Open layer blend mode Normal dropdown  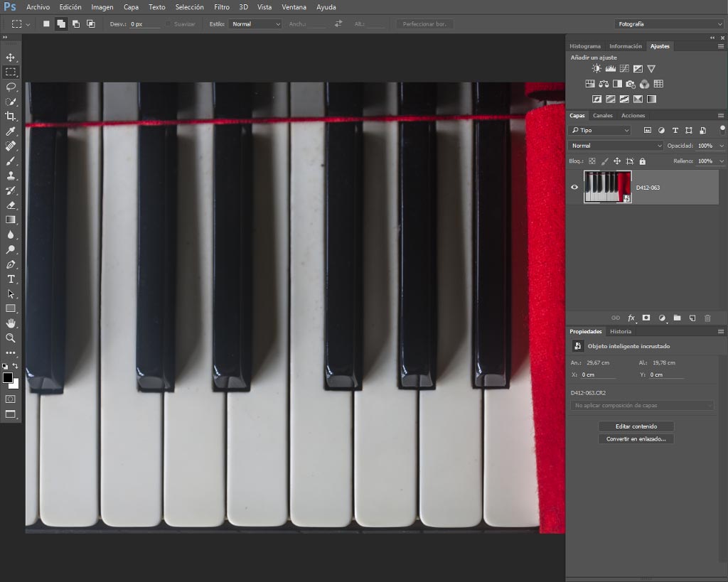pyautogui.click(x=616, y=146)
